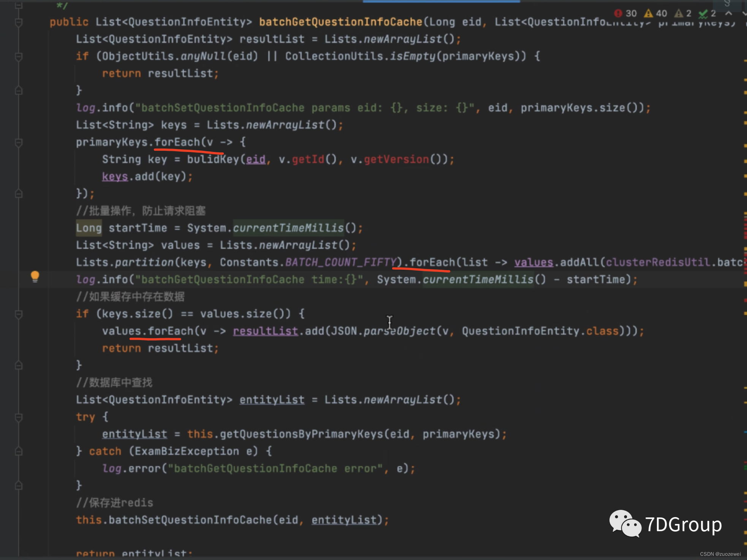The image size is (747, 560).
Task: Click the yellow intention lightbulb icon
Action: coord(35,276)
